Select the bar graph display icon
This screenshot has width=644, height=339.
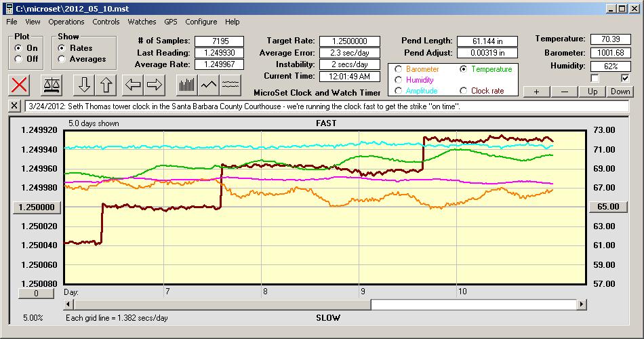pos(187,85)
